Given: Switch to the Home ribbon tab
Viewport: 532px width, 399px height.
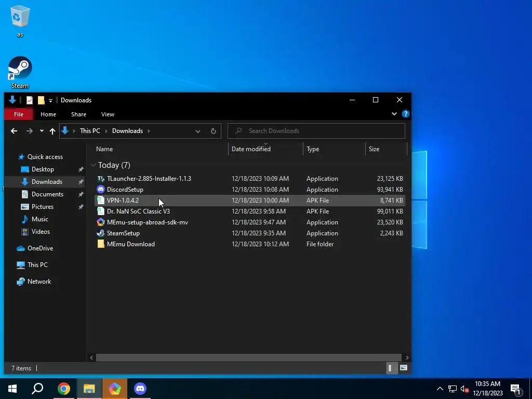Looking at the screenshot, I should [48, 114].
